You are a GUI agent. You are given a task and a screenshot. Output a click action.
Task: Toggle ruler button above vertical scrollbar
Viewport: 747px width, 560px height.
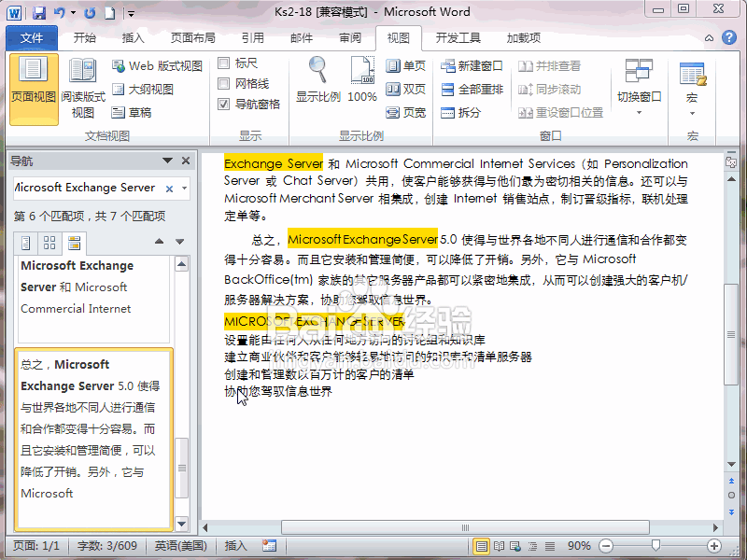point(731,162)
